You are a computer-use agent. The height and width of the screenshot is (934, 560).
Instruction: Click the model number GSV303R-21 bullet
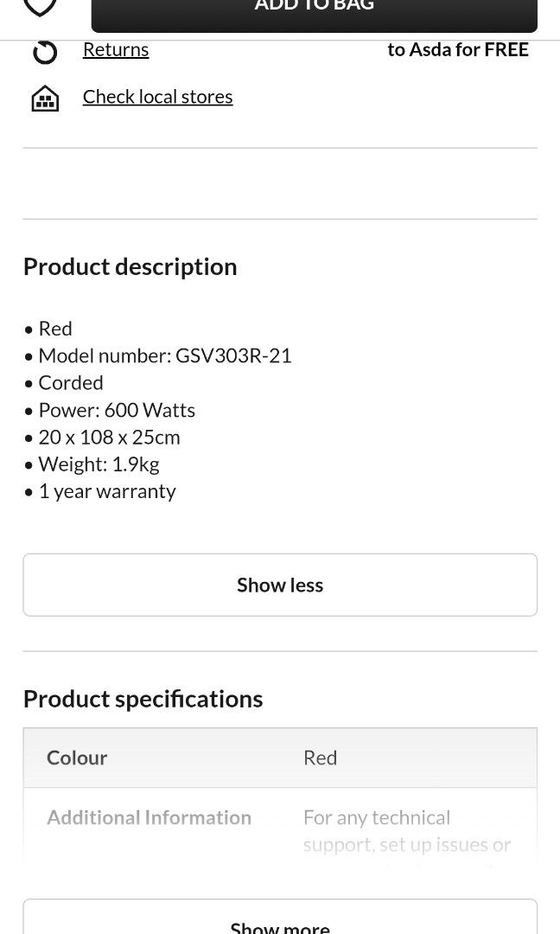click(164, 355)
